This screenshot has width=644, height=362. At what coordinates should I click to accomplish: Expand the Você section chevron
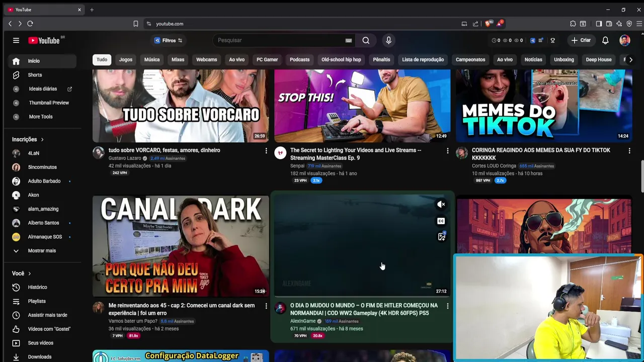[29, 274]
